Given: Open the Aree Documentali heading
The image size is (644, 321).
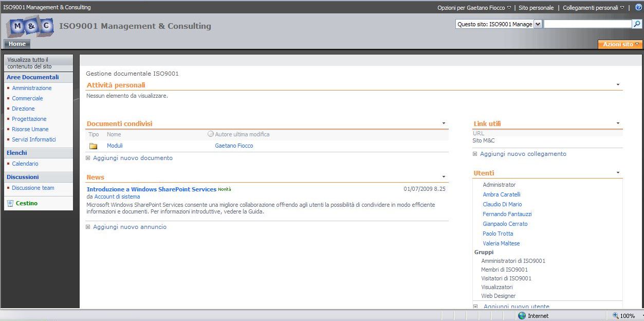Looking at the screenshot, I should 33,77.
